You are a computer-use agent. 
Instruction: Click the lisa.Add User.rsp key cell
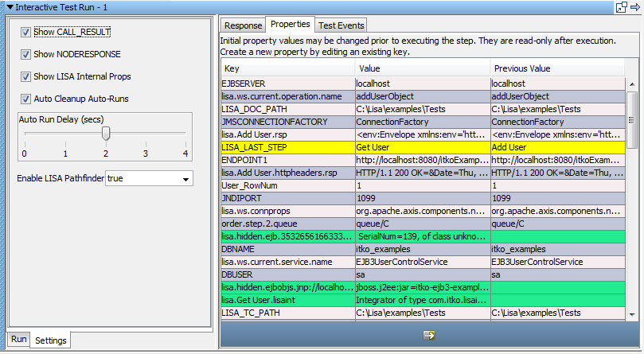288,134
